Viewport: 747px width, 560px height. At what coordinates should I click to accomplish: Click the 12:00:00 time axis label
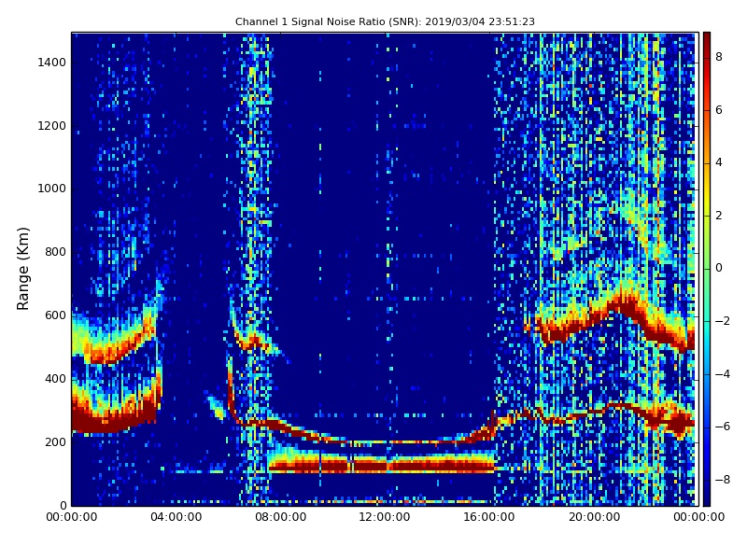(385, 517)
